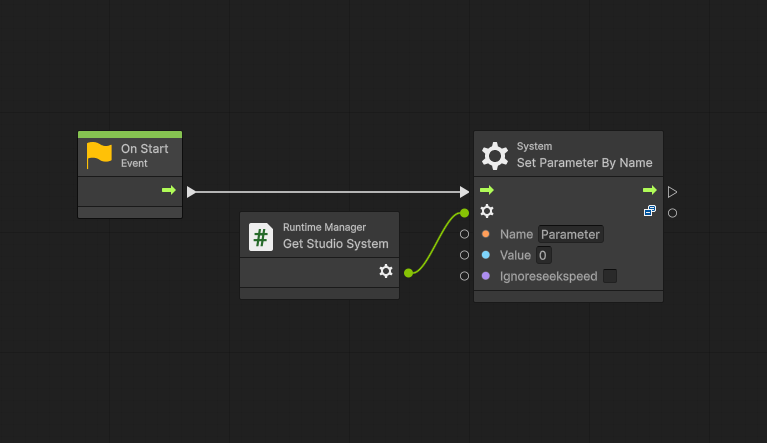The height and width of the screenshot is (443, 767).
Task: Click the hollow triangle flow output port
Action: 673,191
